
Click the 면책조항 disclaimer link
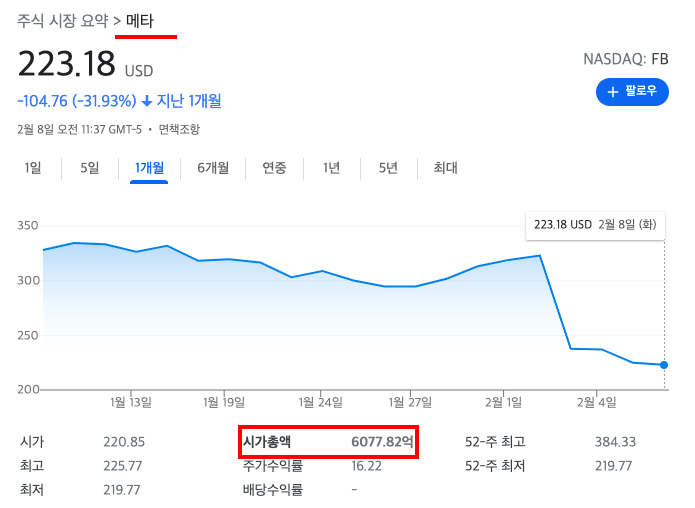tap(179, 129)
